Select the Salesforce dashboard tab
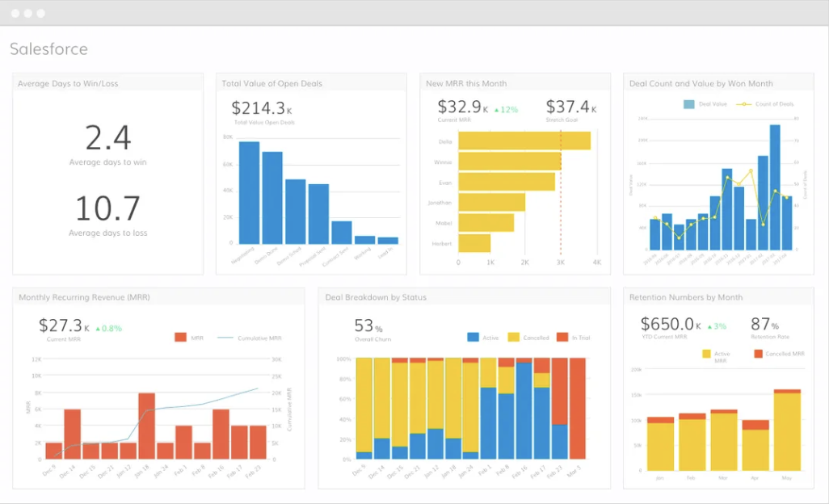The image size is (829, 504). click(x=48, y=49)
